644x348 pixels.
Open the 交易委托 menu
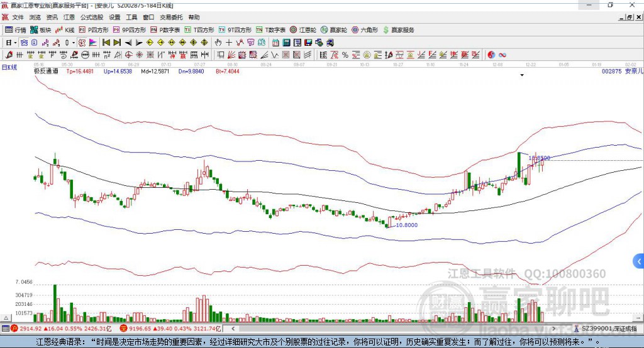171,17
